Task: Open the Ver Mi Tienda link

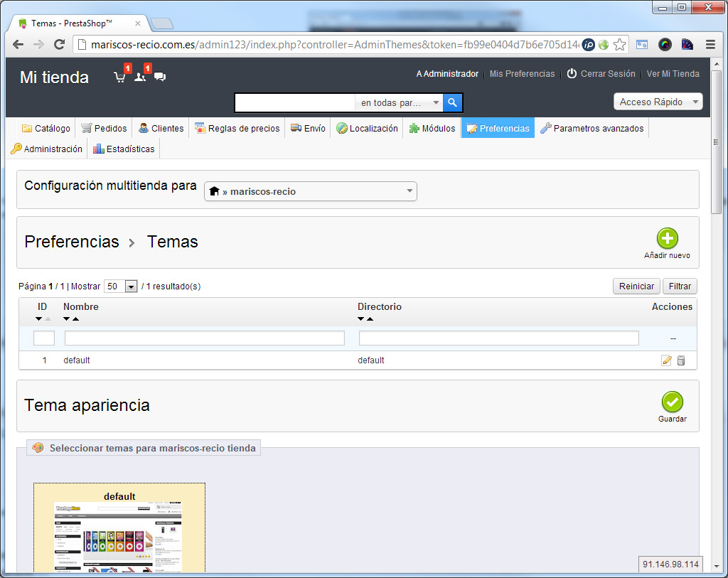Action: tap(673, 74)
